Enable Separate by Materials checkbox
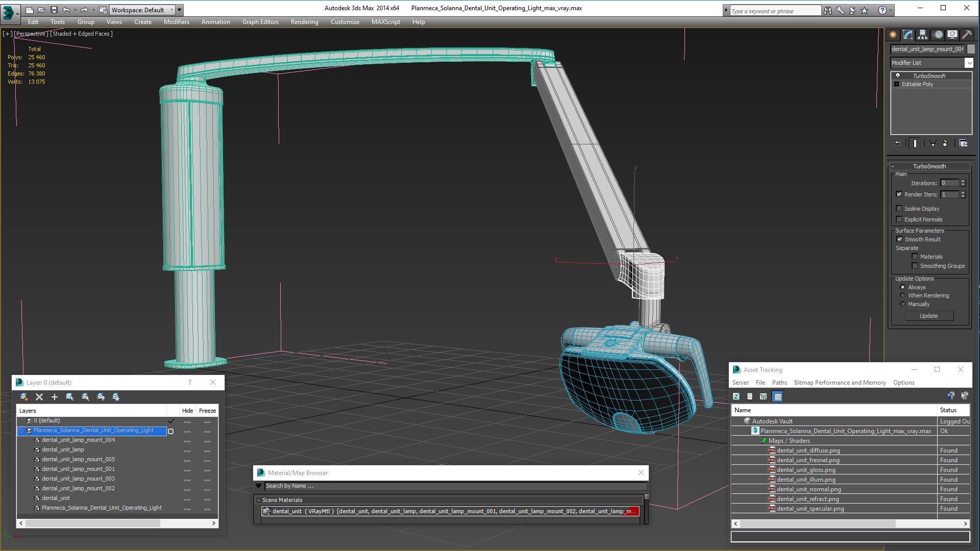The width and height of the screenshot is (980, 551). click(915, 257)
